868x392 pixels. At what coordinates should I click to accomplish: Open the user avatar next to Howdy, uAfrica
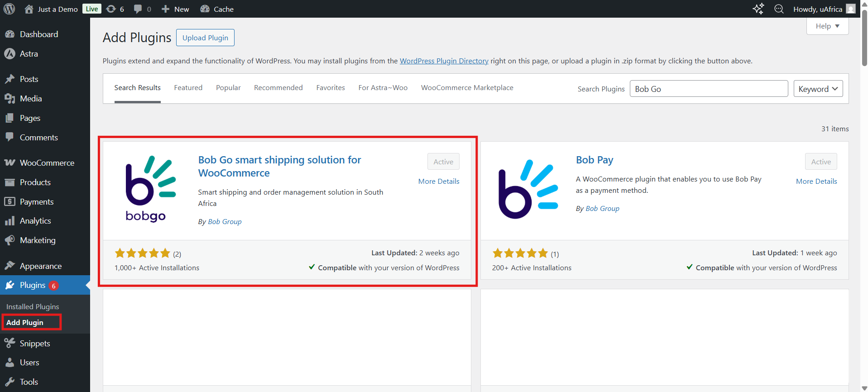point(851,9)
